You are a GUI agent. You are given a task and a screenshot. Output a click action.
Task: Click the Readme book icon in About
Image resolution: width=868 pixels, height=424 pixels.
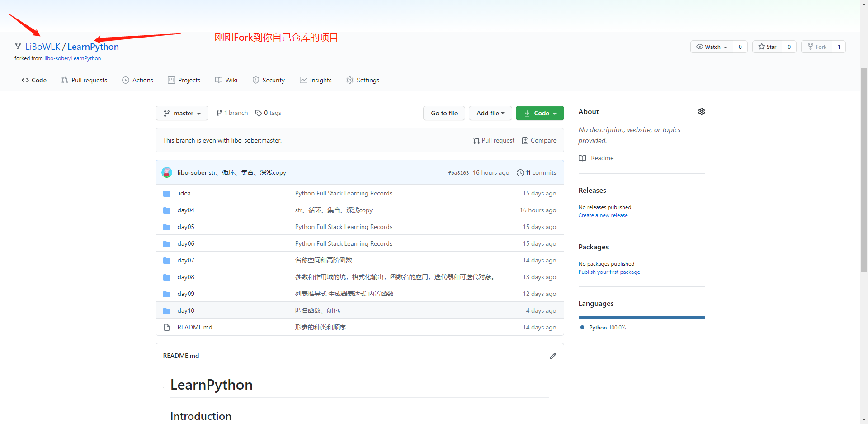click(582, 158)
